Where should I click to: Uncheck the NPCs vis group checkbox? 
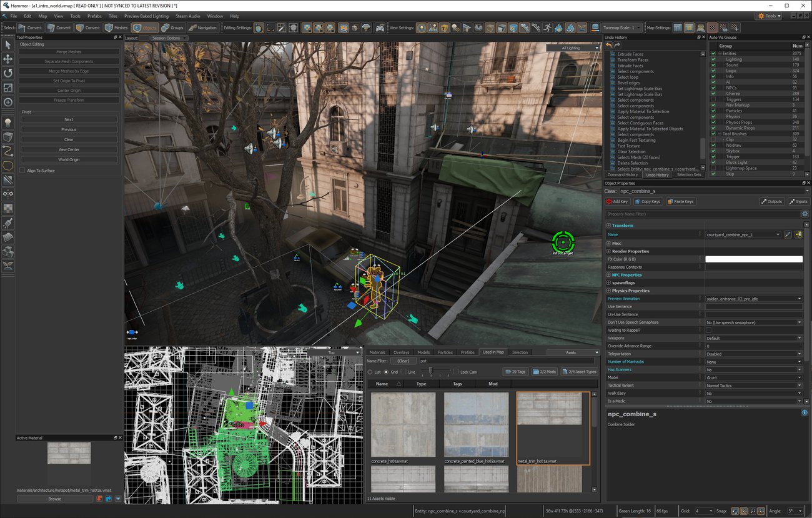[x=714, y=87]
